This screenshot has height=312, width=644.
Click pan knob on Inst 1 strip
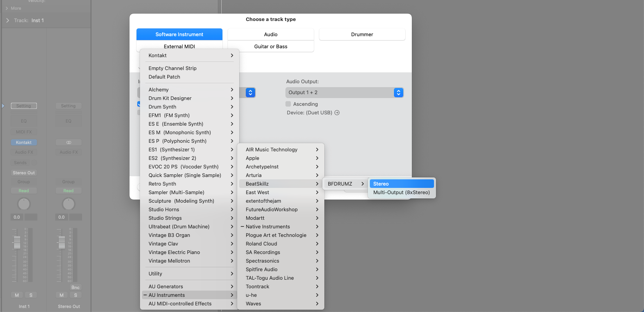point(24,204)
